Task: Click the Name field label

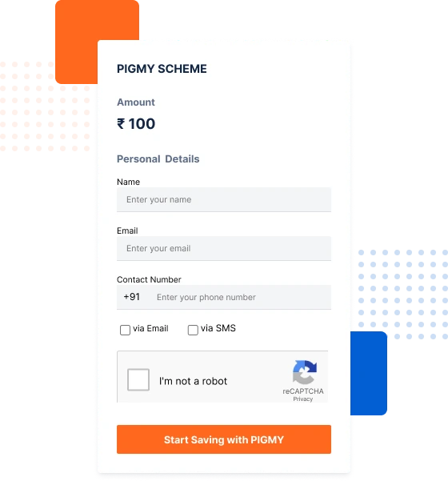Action: 129,182
